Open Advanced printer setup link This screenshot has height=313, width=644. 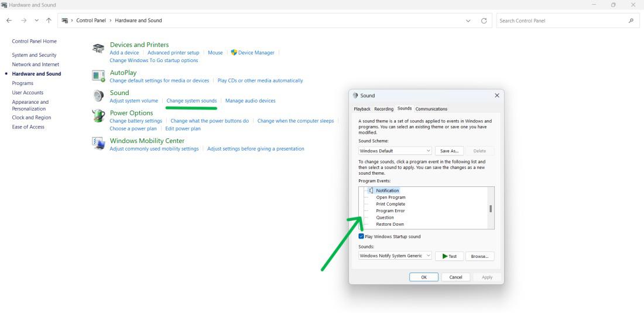coord(173,53)
